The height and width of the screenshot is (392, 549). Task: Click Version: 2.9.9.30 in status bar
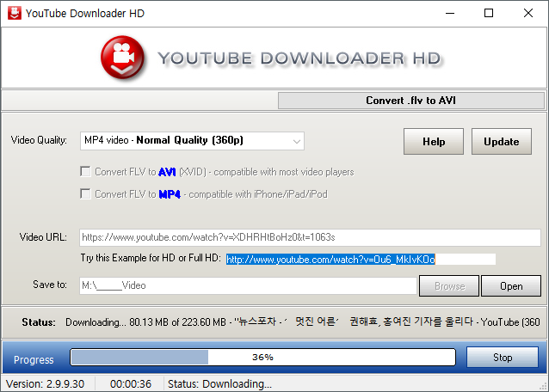45,383
